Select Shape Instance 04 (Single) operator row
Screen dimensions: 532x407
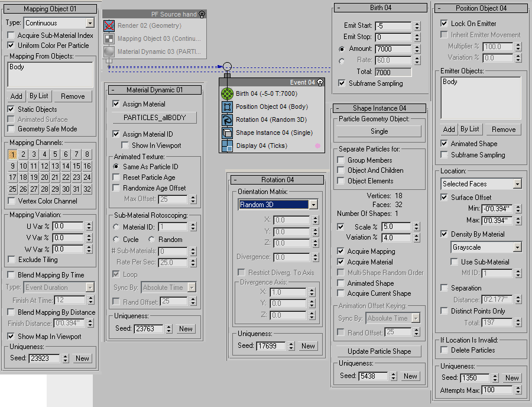coord(274,133)
